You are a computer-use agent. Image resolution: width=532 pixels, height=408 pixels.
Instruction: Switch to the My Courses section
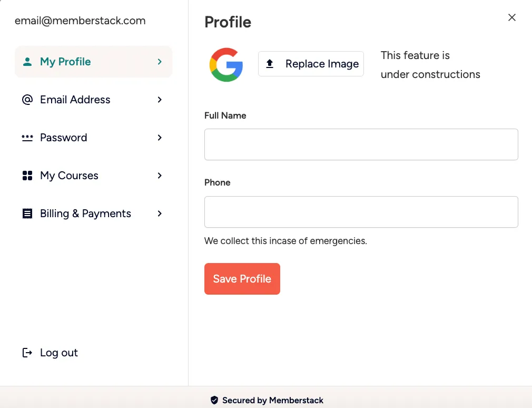click(x=69, y=175)
